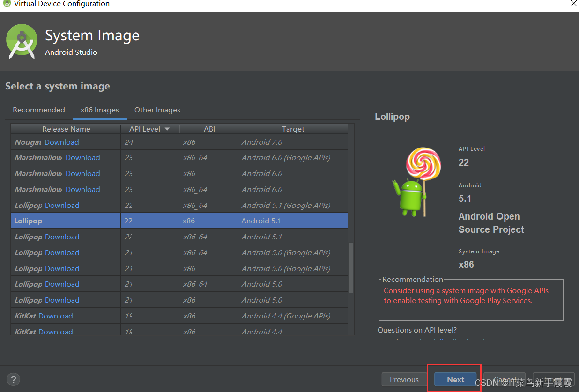The width and height of the screenshot is (579, 392).
Task: Select the x86 Images tab
Action: 100,110
